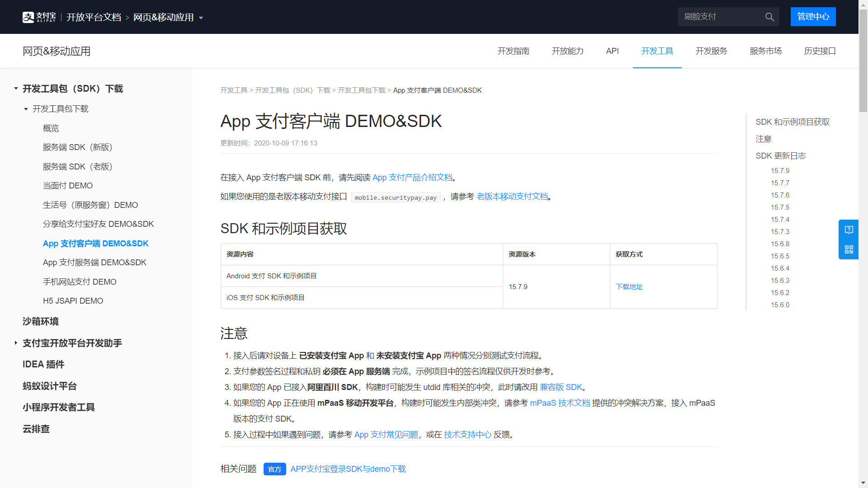The image size is (868, 488).
Task: Click the page vertical scrollbar thumb
Action: [863, 61]
